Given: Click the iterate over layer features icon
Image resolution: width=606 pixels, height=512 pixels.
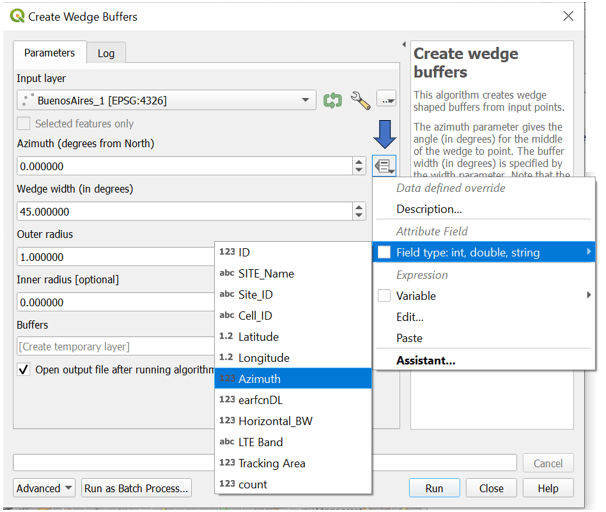Looking at the screenshot, I should point(333,101).
